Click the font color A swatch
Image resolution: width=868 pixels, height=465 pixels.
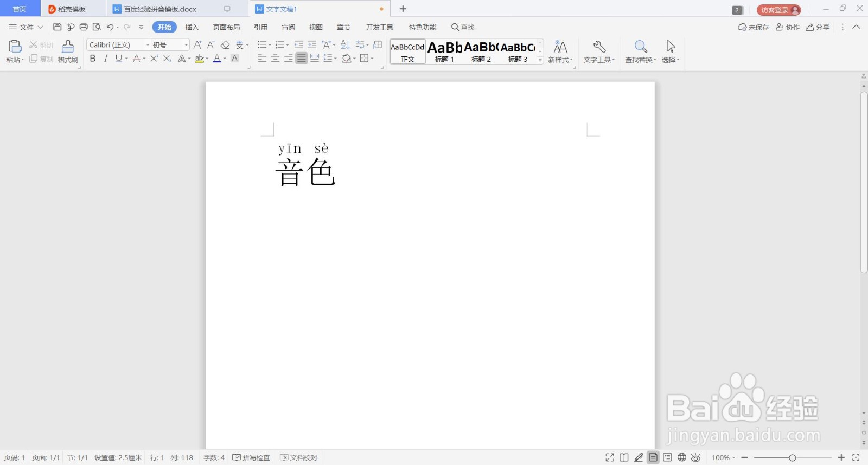point(217,59)
